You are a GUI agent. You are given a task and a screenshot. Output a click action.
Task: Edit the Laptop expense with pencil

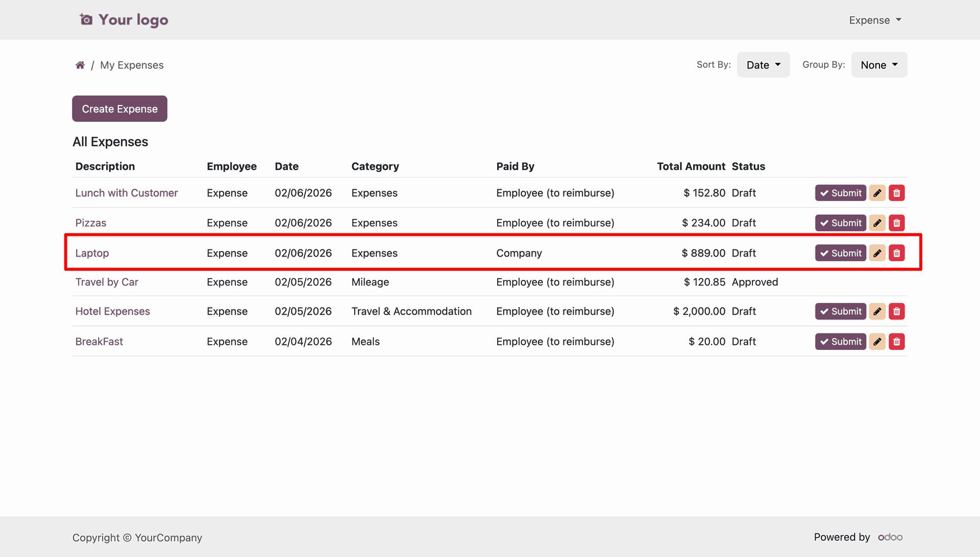(877, 253)
